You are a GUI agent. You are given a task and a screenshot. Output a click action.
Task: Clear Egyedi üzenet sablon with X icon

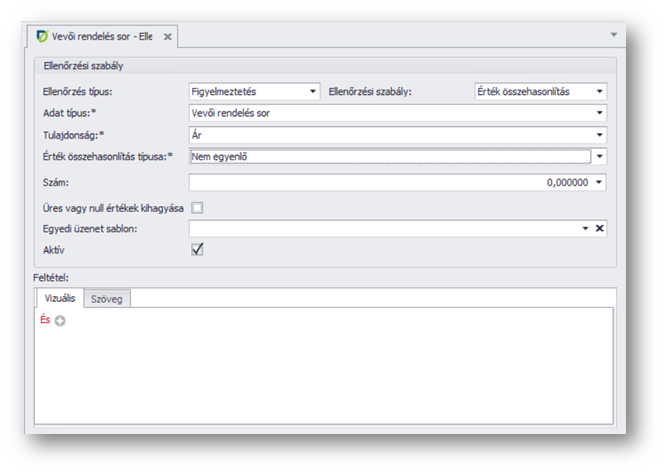point(600,228)
